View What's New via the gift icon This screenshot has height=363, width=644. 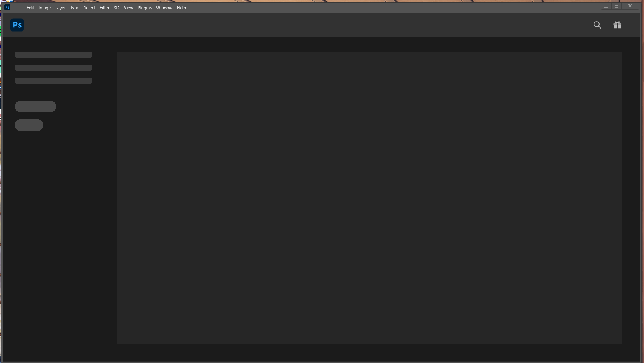[x=617, y=25]
